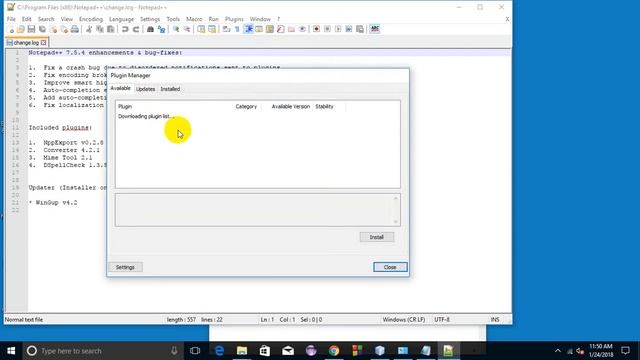640x360 pixels.
Task: Click the red Start Recording macro icon
Action: [316, 29]
